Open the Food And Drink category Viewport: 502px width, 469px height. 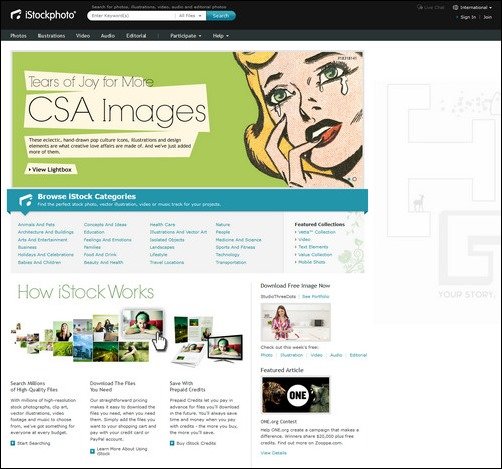tap(100, 255)
